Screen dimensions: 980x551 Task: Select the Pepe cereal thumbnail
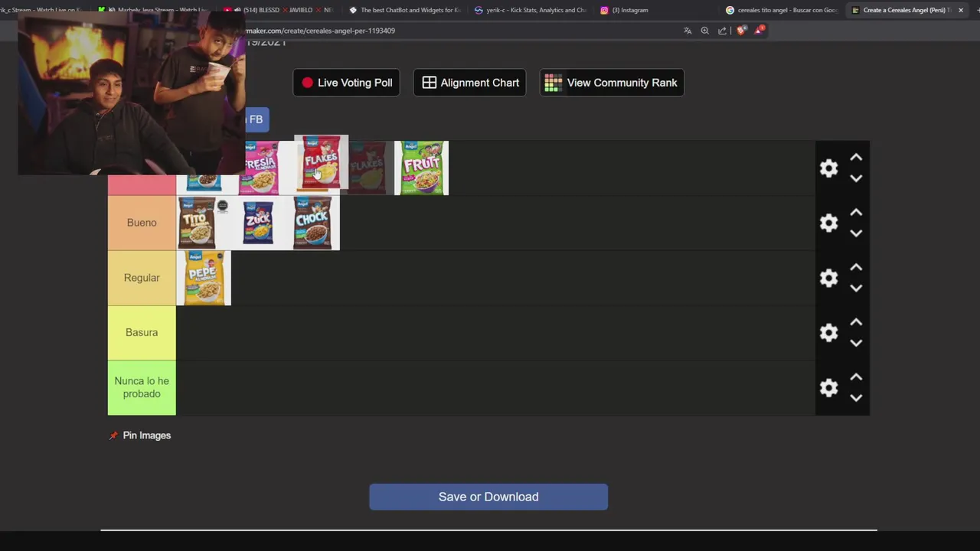click(204, 278)
